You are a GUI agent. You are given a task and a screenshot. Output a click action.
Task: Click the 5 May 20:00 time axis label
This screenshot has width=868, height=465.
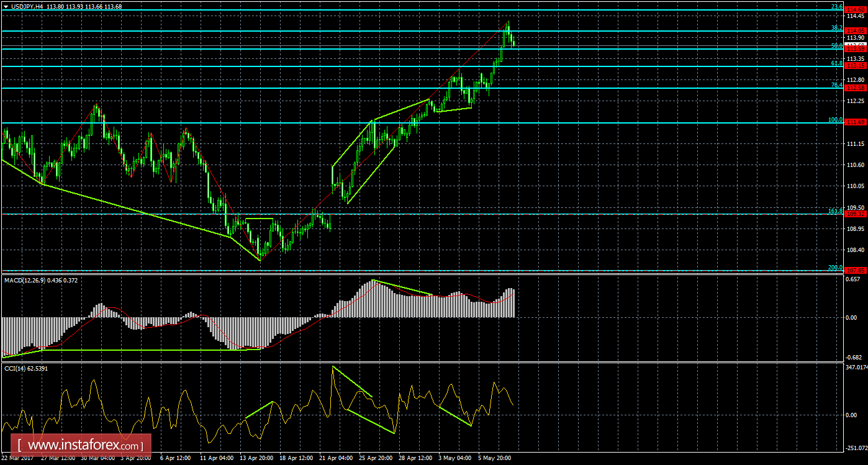tap(495, 458)
